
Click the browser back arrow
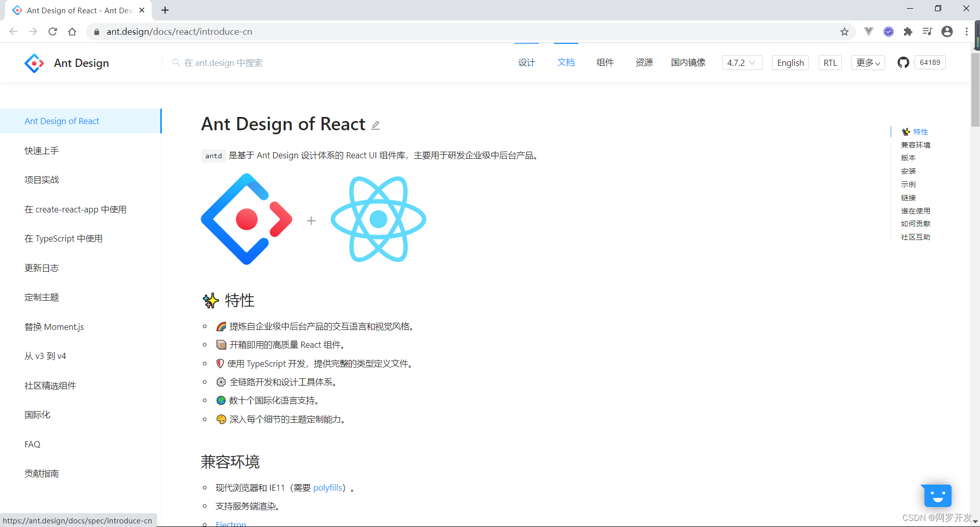coord(14,32)
